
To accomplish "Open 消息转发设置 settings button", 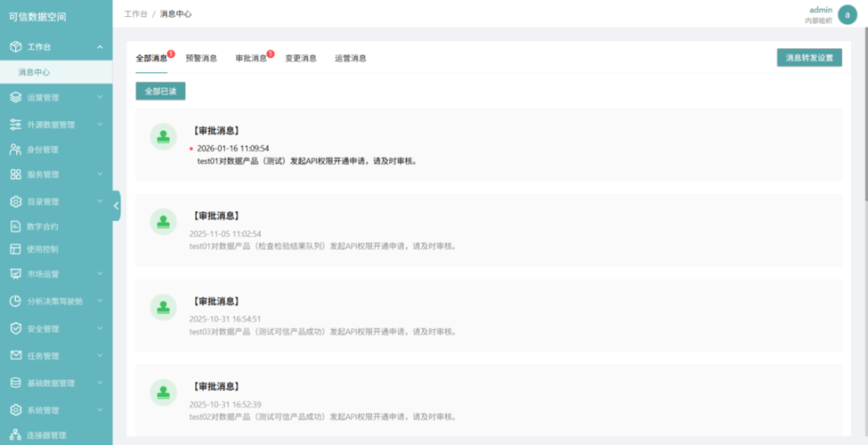I will (x=809, y=58).
